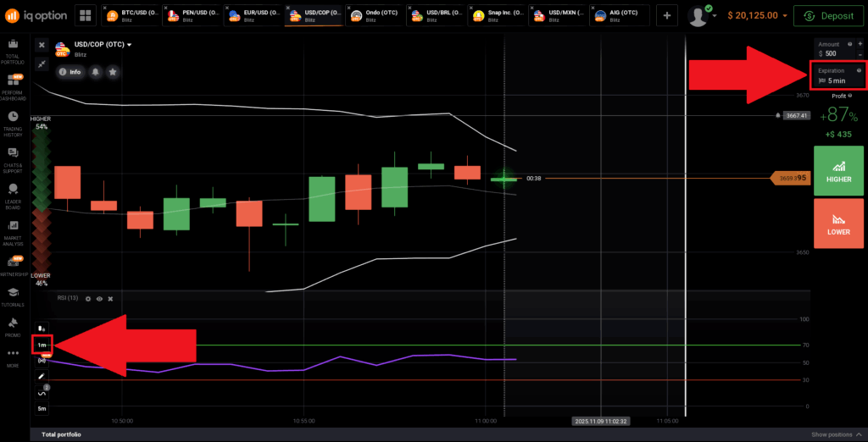Select the 5m time scale button
The height and width of the screenshot is (442, 868).
[x=42, y=409]
